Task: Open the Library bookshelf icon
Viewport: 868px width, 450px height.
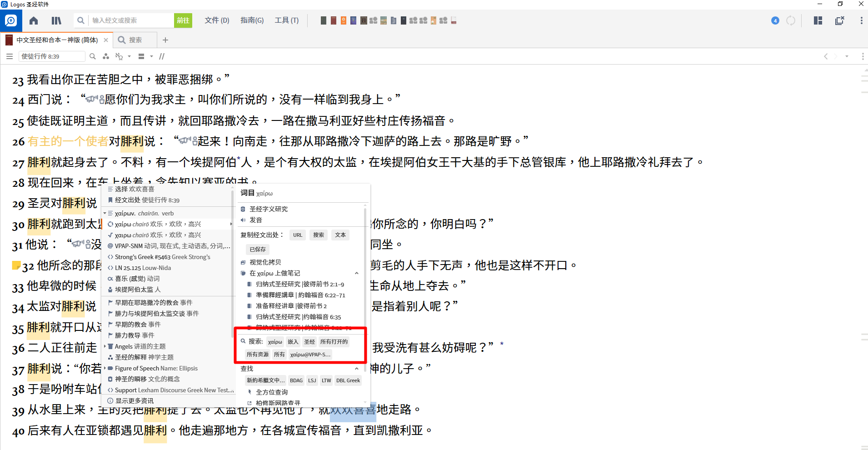Action: pyautogui.click(x=56, y=20)
